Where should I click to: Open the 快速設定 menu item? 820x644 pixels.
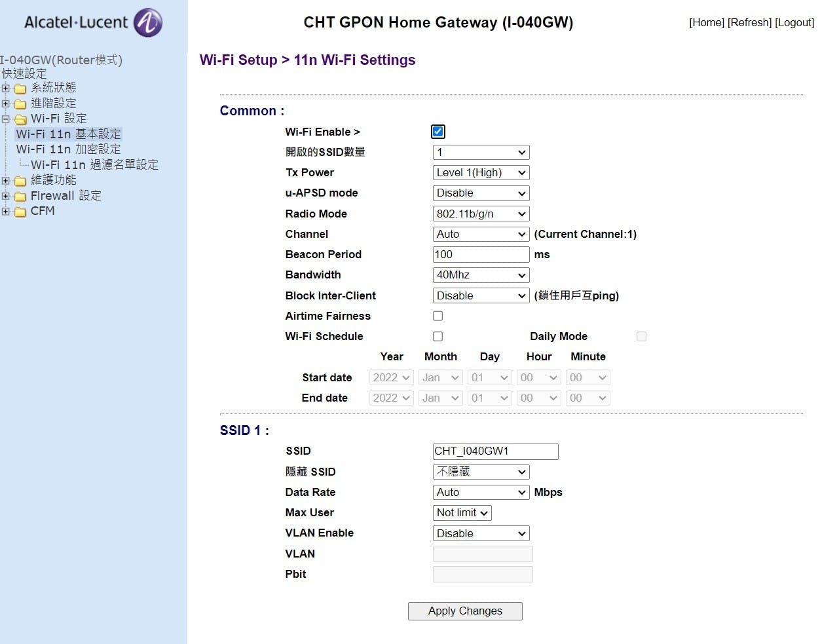point(24,73)
